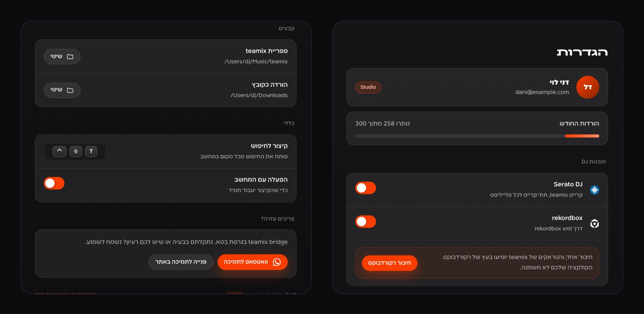Image resolution: width=644 pixels, height=314 pixels.
Task: Click the /Users/dj/Downloads path
Action: [259, 95]
